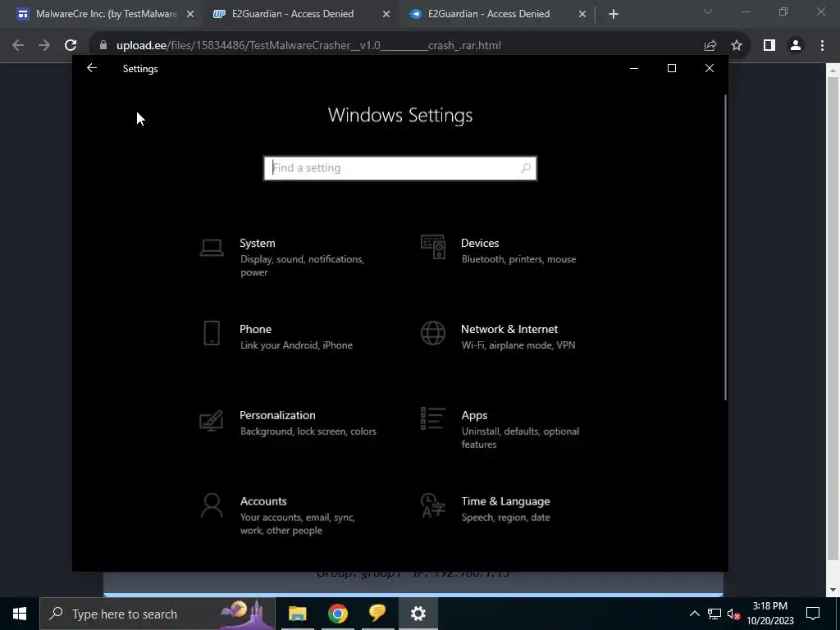Screen dimensions: 840x630
Task: Open the Devices category label
Action: (480, 243)
